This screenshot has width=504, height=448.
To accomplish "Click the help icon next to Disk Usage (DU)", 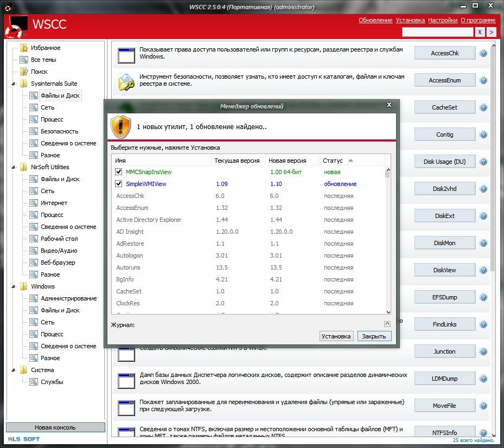I will (483, 162).
